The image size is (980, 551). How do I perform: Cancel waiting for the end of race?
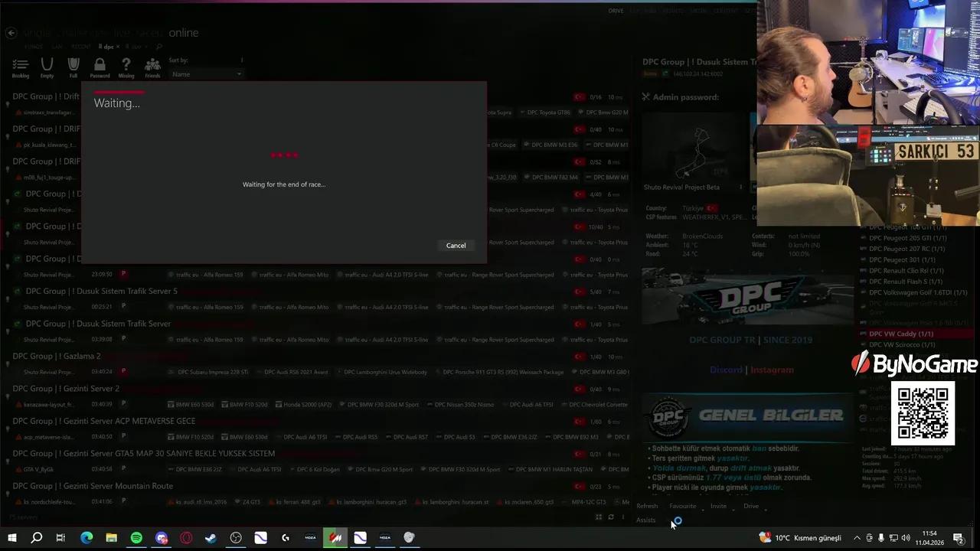click(x=456, y=245)
